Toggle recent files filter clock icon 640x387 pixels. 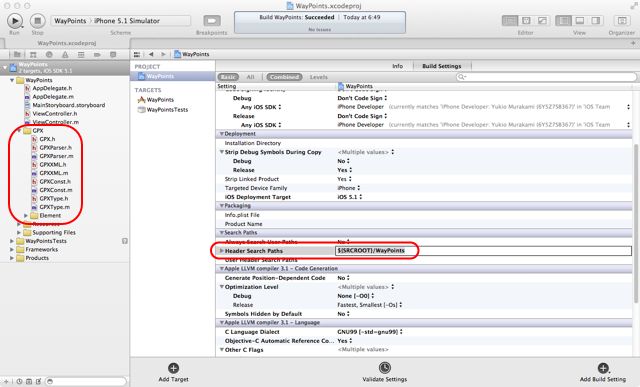click(x=19, y=381)
